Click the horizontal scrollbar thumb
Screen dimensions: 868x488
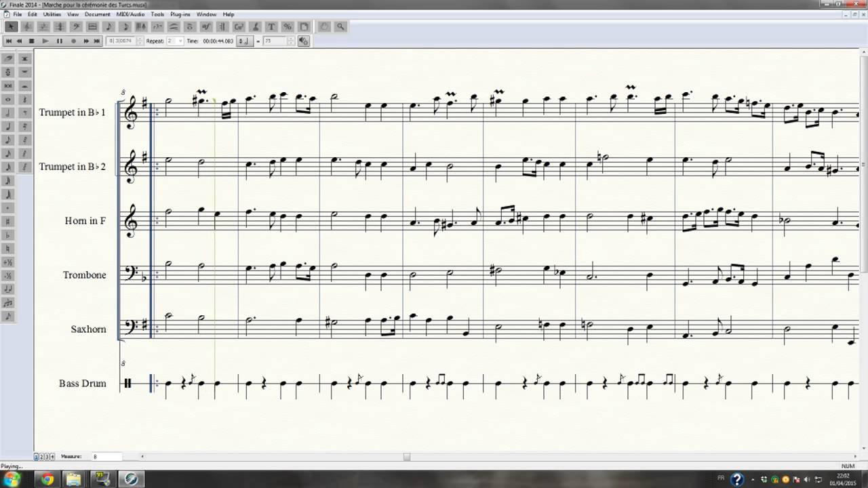click(x=407, y=457)
